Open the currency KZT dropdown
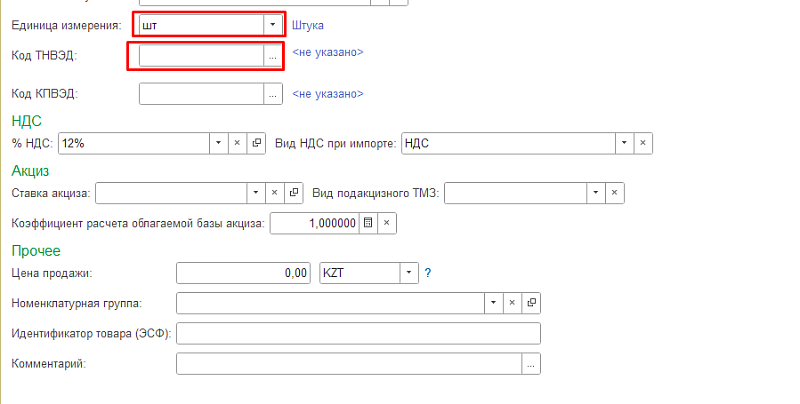The height and width of the screenshot is (404, 800). [408, 272]
